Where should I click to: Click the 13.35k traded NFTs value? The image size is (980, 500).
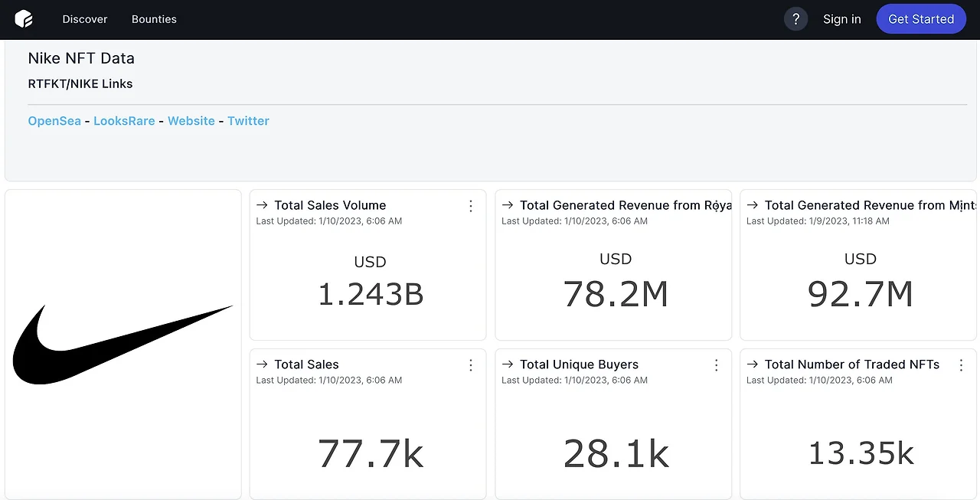click(x=861, y=453)
